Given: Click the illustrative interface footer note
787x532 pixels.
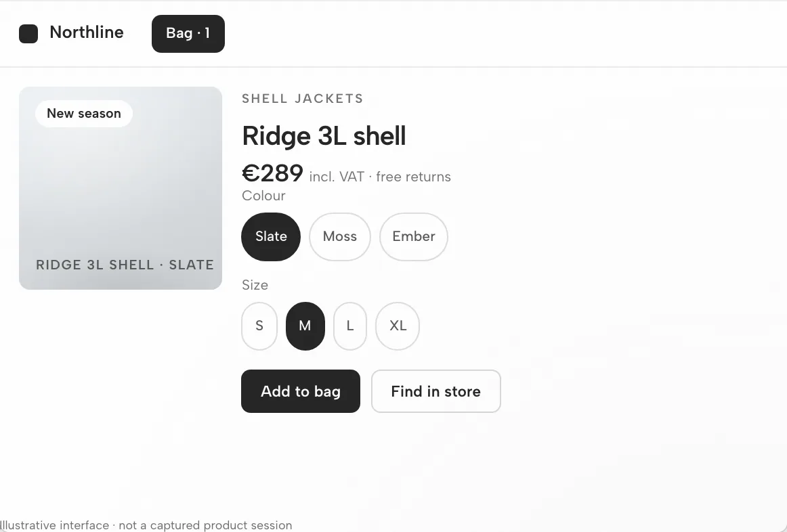Looking at the screenshot, I should pos(146,525).
